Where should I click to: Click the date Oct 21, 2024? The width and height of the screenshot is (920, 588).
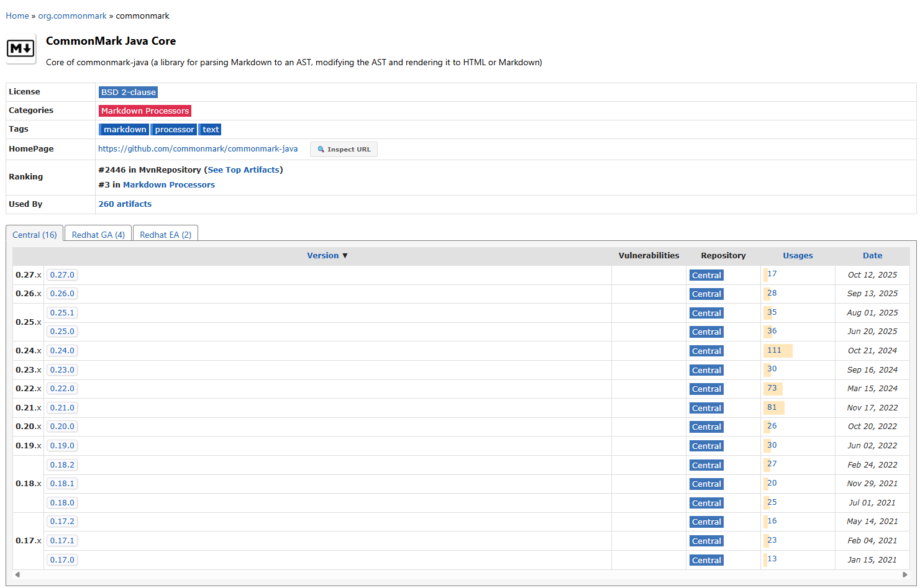pos(872,350)
